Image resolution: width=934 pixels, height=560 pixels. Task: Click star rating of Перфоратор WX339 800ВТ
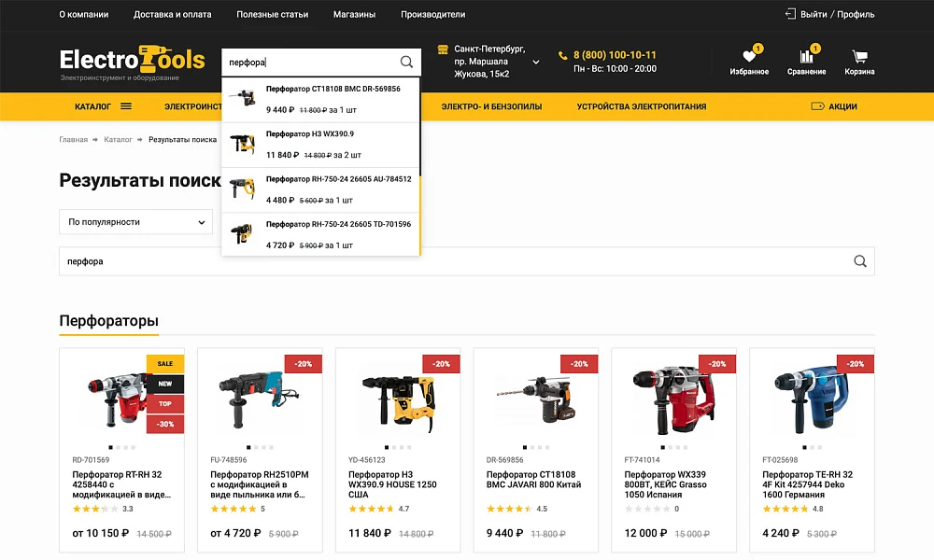[x=647, y=509]
